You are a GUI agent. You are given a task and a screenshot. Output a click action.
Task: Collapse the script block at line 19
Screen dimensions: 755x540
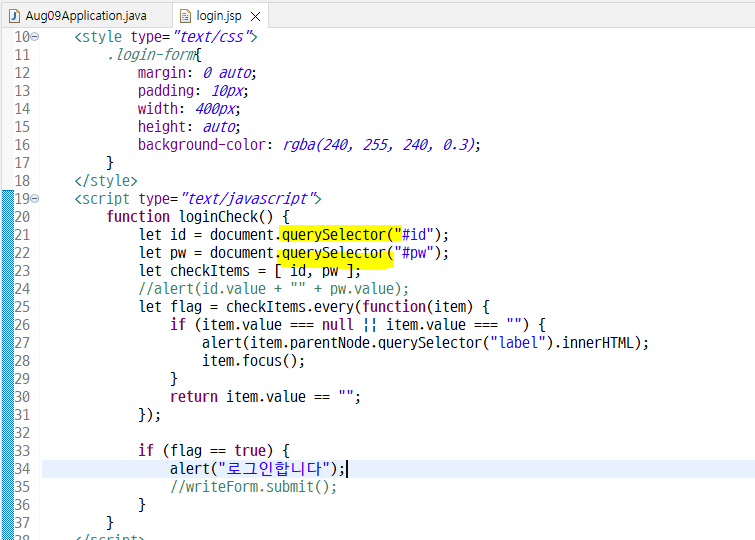point(35,198)
